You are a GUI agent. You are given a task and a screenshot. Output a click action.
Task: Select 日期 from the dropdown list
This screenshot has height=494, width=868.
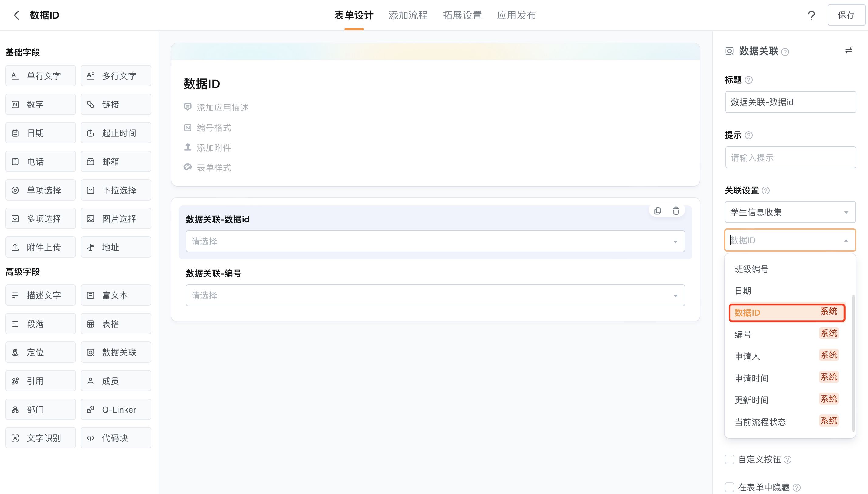[x=787, y=290]
